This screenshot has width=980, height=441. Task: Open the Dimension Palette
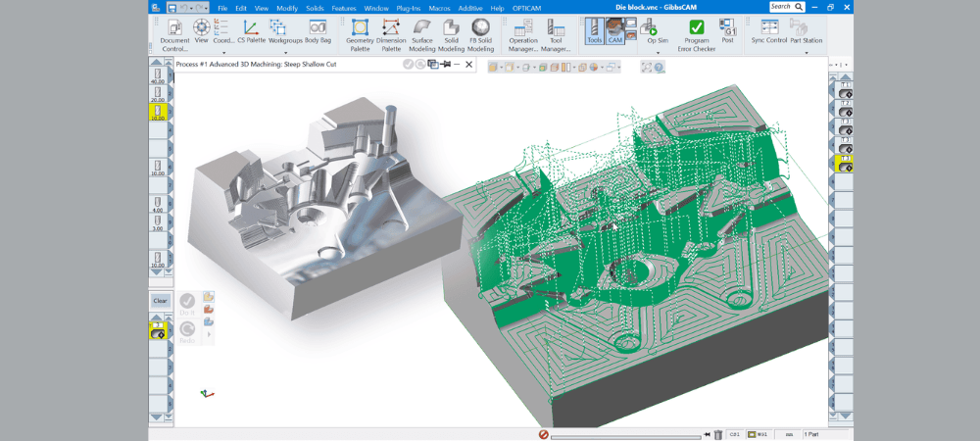(391, 35)
